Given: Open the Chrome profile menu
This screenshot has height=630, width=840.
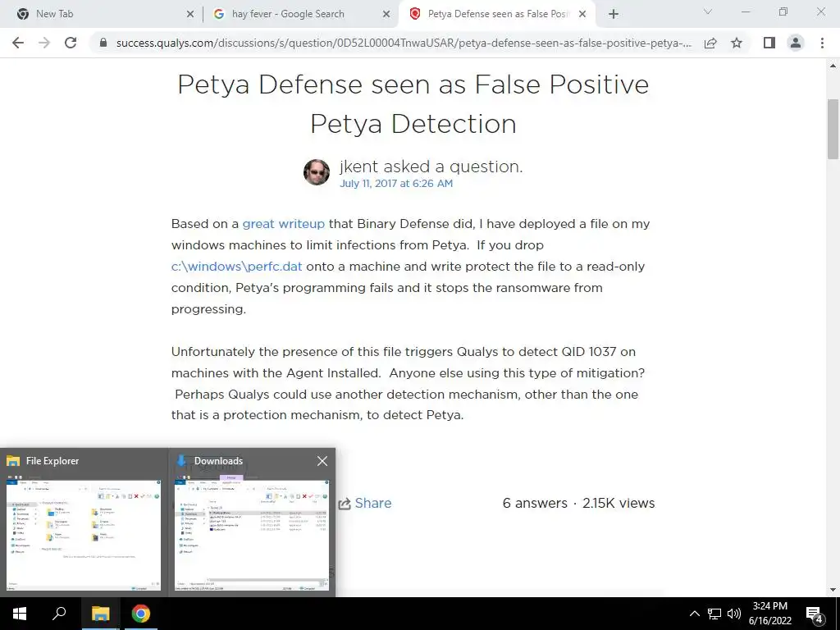Looking at the screenshot, I should (x=796, y=43).
